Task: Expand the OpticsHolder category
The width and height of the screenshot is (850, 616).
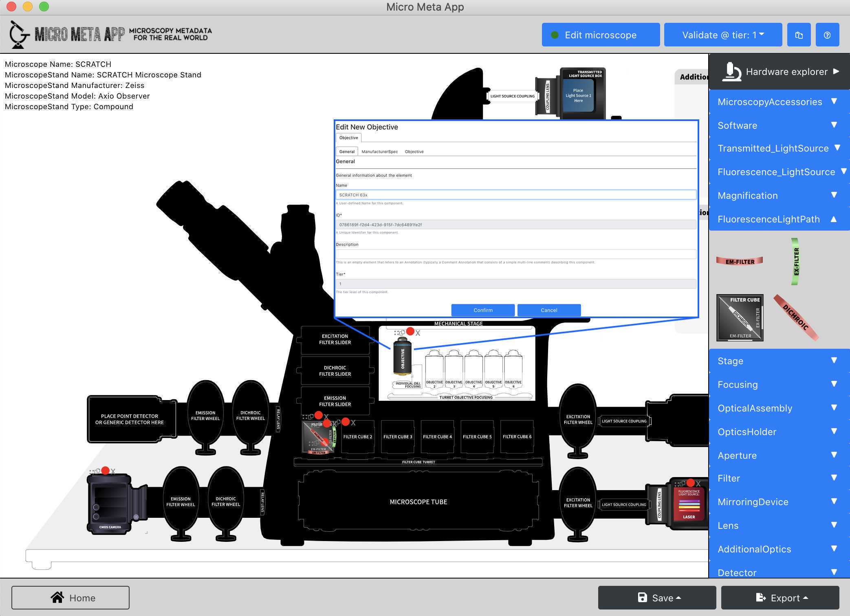Action: 780,432
